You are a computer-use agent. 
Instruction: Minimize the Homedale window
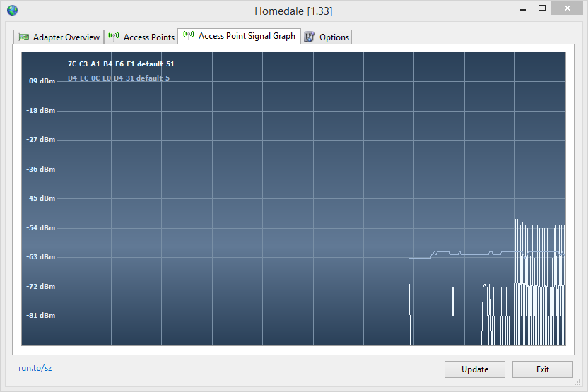pos(523,8)
